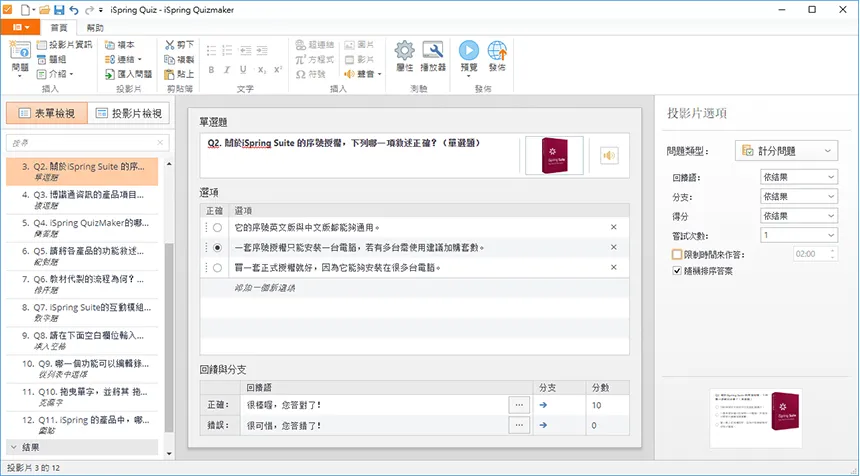Click the 預覽 preview play icon
860x476 pixels.
pos(469,50)
